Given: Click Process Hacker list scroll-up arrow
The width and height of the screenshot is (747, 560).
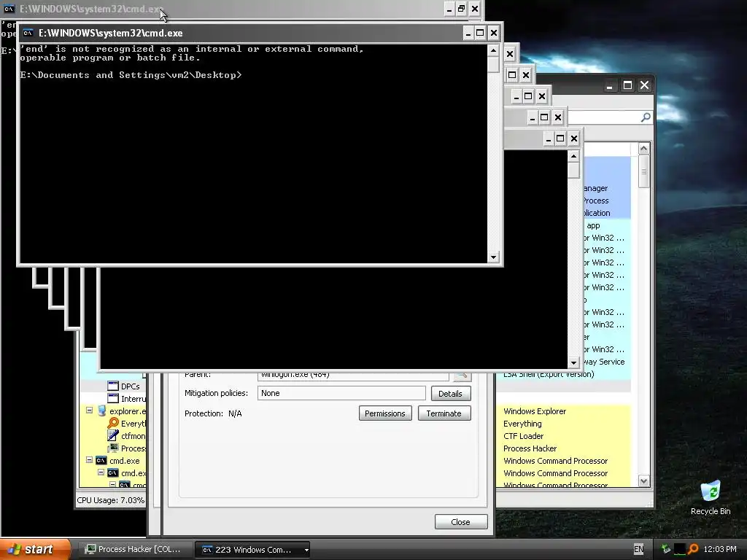Looking at the screenshot, I should tap(643, 149).
